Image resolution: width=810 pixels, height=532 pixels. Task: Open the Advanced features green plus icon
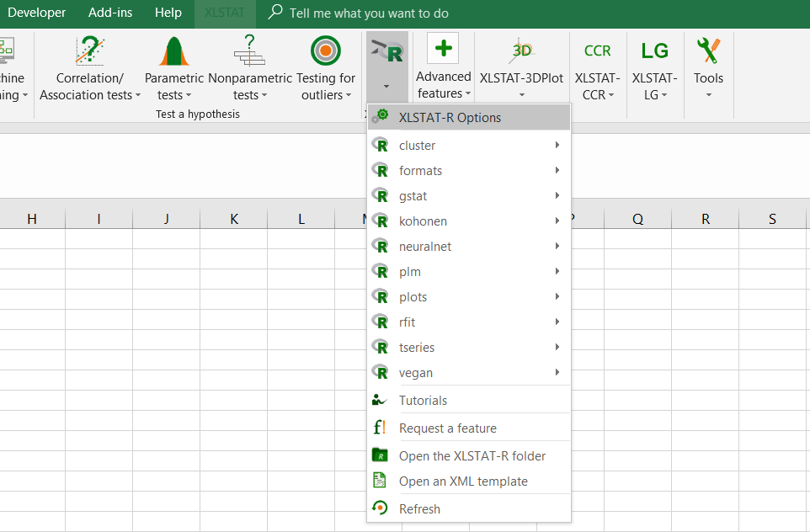(x=443, y=50)
